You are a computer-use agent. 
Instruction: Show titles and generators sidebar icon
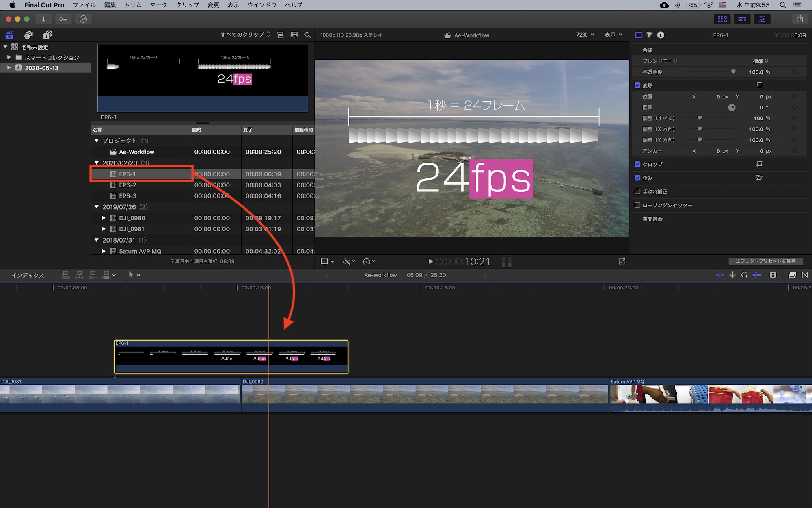(x=48, y=35)
